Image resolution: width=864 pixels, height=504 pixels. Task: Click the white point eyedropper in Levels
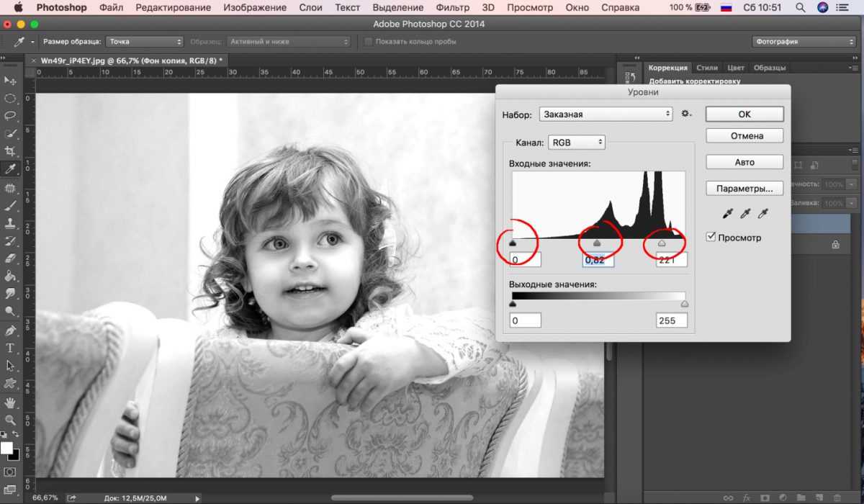763,214
